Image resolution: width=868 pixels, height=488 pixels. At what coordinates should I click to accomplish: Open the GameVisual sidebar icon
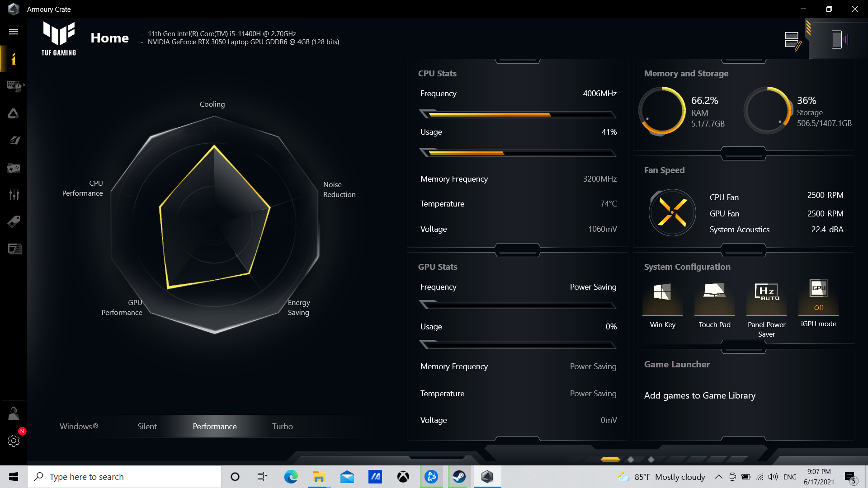click(x=14, y=141)
